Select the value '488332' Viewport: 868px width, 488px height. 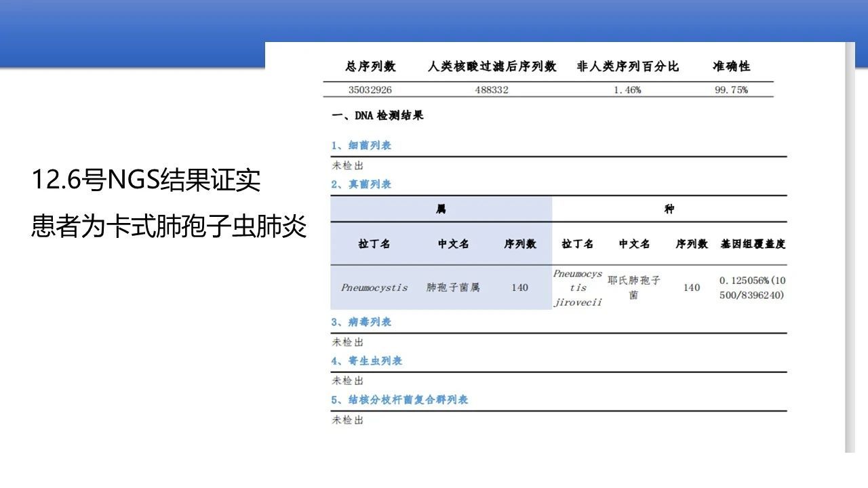[x=492, y=90]
